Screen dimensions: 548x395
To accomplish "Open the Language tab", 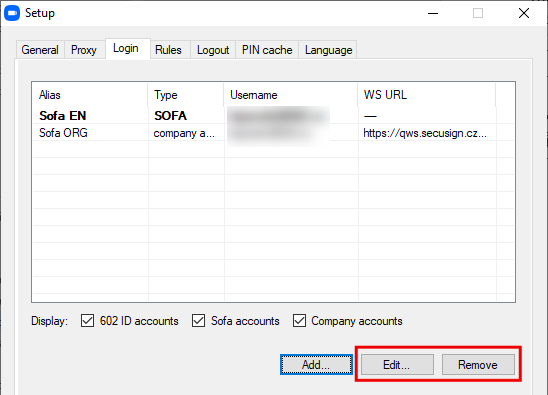I will tap(328, 50).
